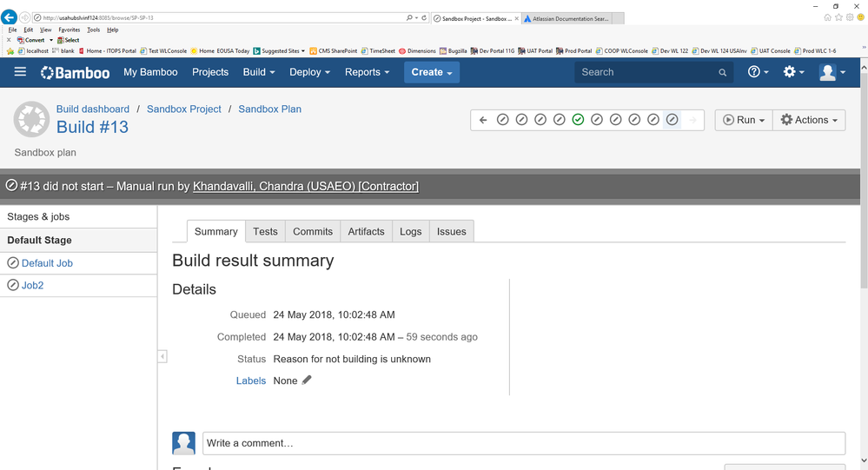Viewport: 868px width, 470px height.
Task: Open the Projects menu item
Action: point(210,72)
